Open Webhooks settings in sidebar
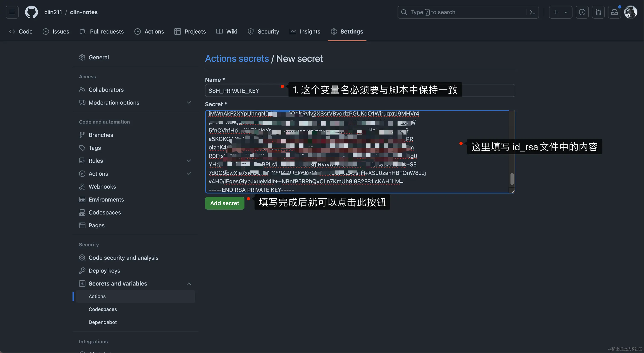Image resolution: width=644 pixels, height=353 pixels. [102, 187]
